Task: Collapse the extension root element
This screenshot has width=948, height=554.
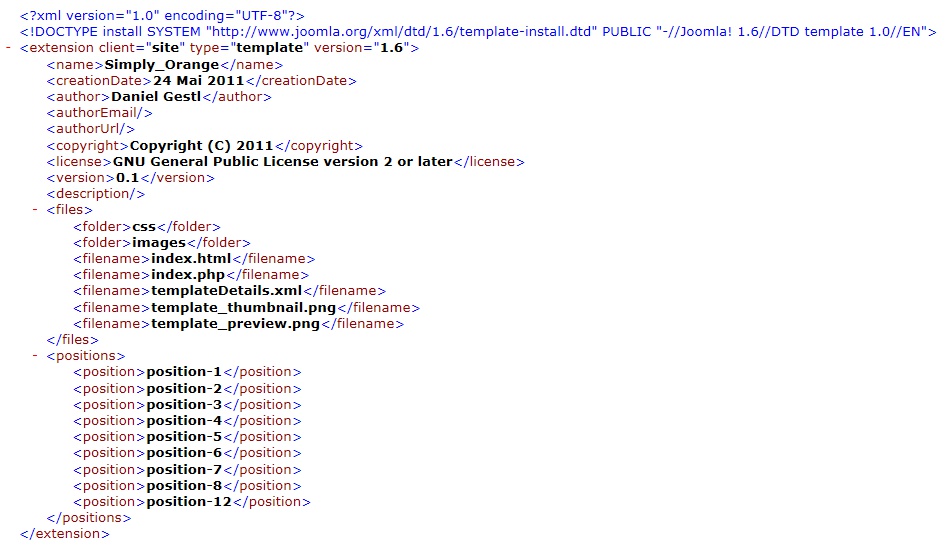Action: pos(8,48)
